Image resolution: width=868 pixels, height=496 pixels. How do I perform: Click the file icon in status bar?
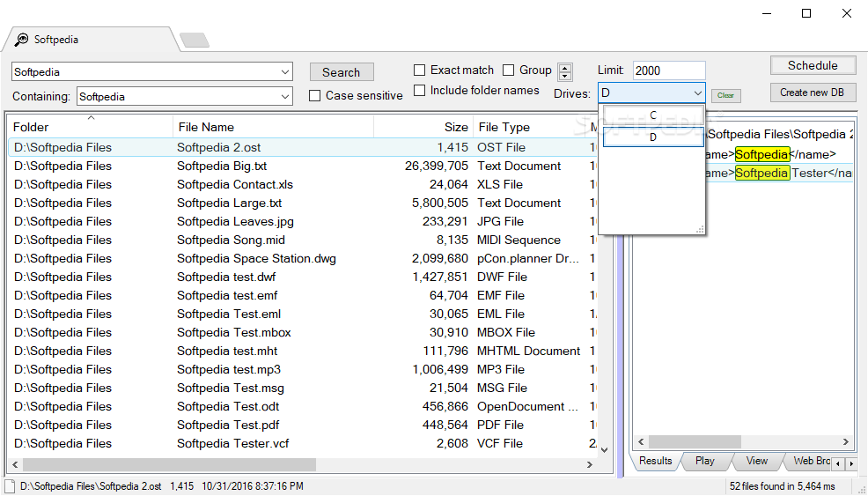[x=10, y=486]
